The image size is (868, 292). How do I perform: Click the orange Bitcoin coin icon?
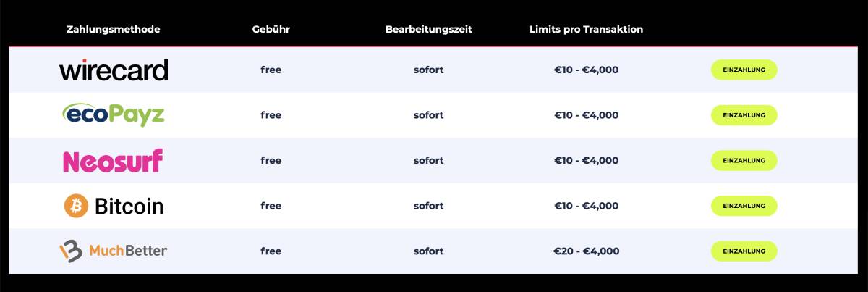(x=76, y=206)
